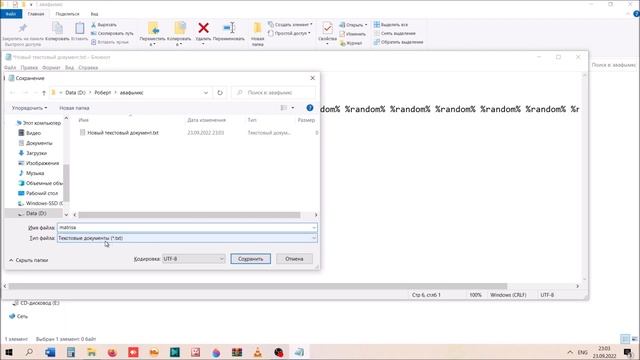Click the search field in Save dialog
Screen dimensions: 640x360
273,93
